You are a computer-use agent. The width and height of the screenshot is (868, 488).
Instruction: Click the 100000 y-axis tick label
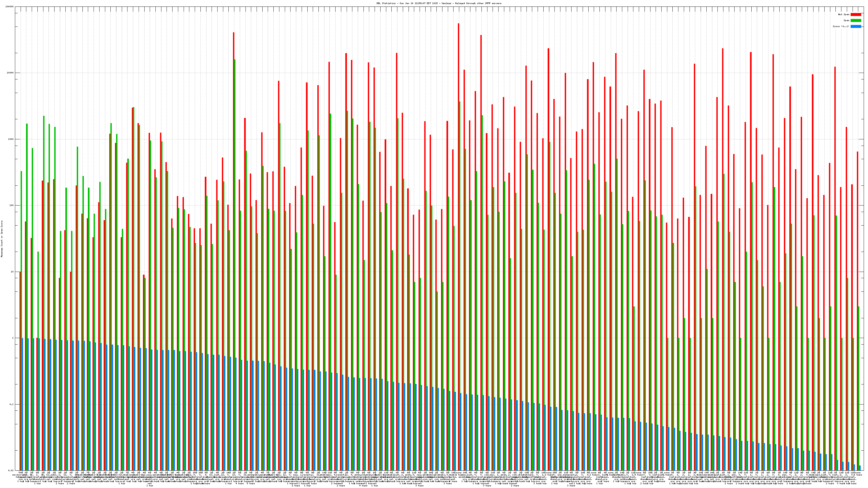10,7
